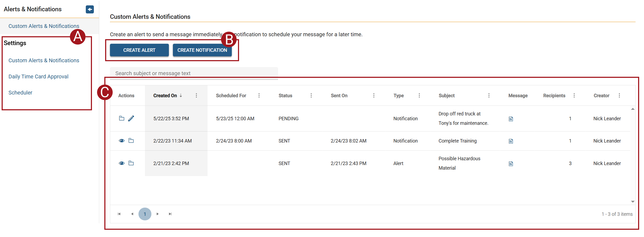Select 2/24/23 8:02 AM sent cell
Viewport: 644px width, 237px height.
[x=348, y=141]
